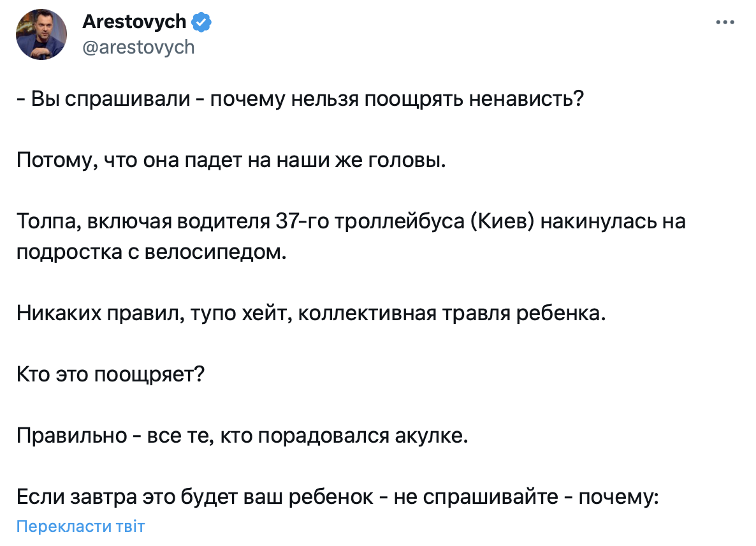
Task: Click the sentence "Потому, что она падет на наши же головы."
Action: pos(230,161)
